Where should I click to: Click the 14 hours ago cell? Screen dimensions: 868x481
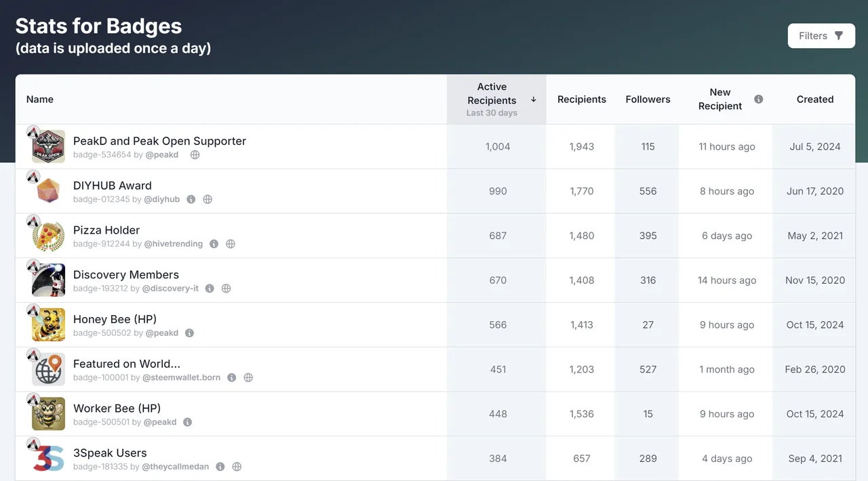tap(727, 280)
